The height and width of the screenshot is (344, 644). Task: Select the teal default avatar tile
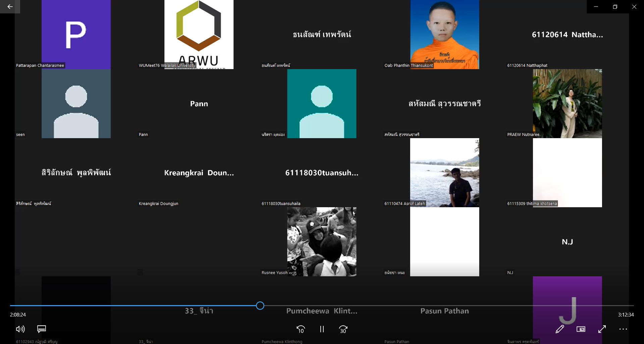tap(322, 103)
